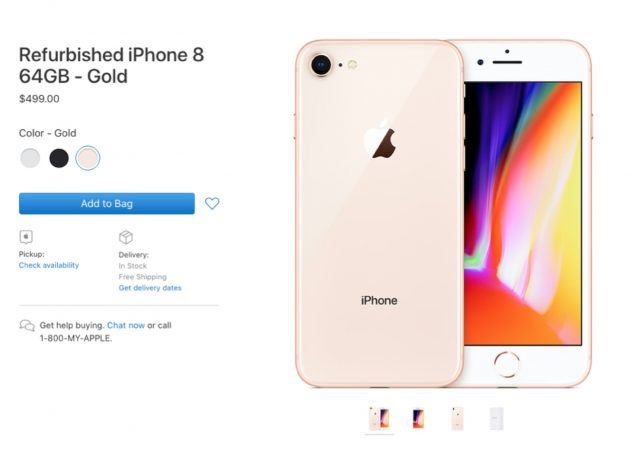View third thumbnail of gold back
Viewport: 632px width, 474px height.
(457, 418)
